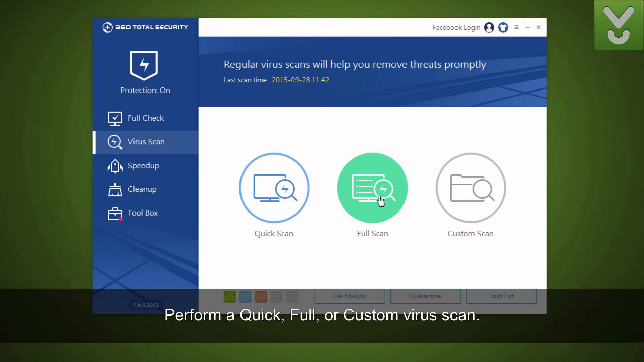Screen dimensions: 644x362
Task: Go to the Cleanup section
Action: pyautogui.click(x=142, y=189)
